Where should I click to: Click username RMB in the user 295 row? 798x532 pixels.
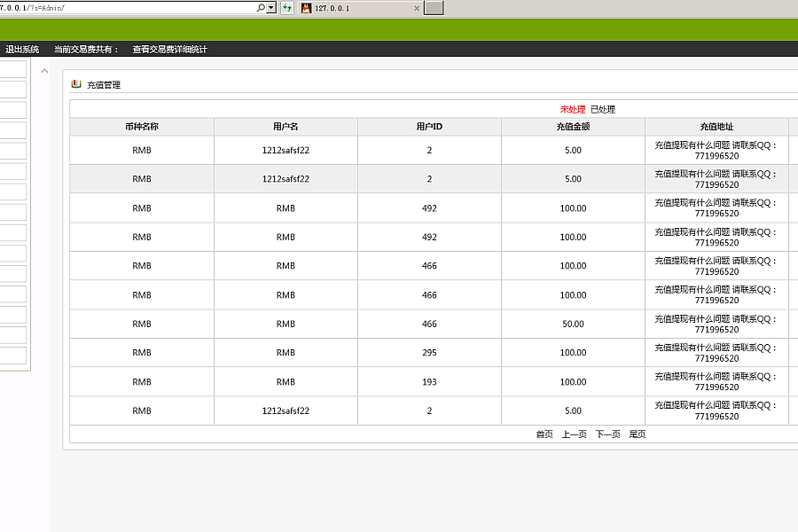[x=286, y=352]
